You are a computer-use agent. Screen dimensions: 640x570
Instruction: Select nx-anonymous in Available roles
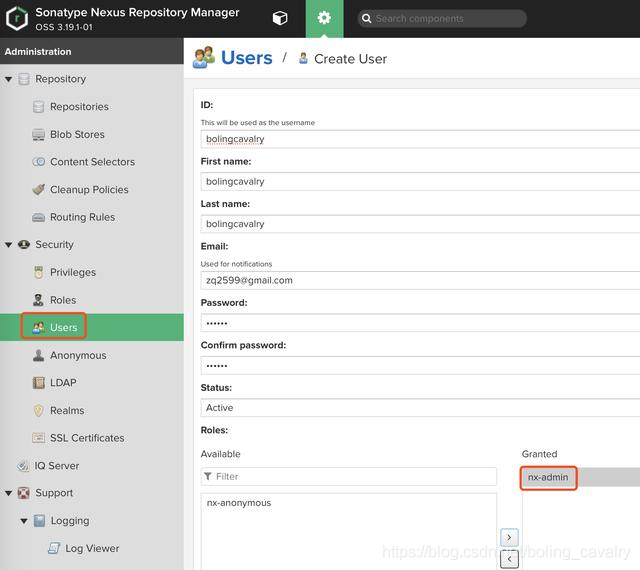pyautogui.click(x=238, y=503)
